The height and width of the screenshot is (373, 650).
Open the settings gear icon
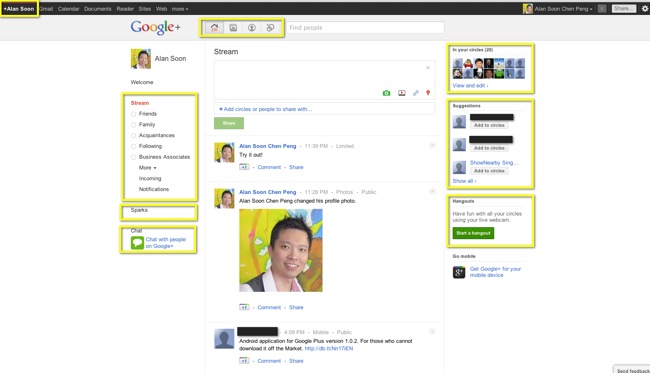(x=645, y=8)
